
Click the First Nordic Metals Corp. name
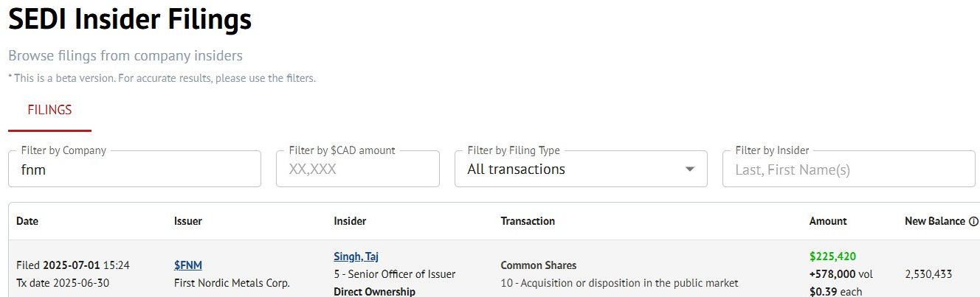(x=232, y=283)
